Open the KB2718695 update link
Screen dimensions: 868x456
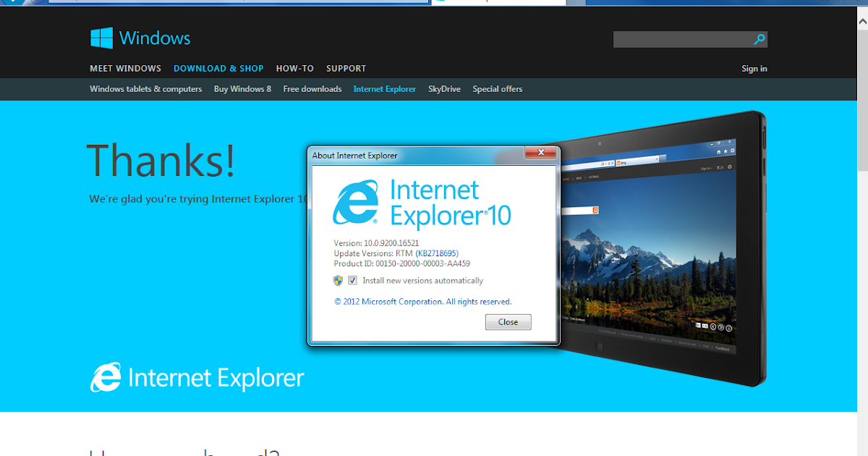(437, 253)
